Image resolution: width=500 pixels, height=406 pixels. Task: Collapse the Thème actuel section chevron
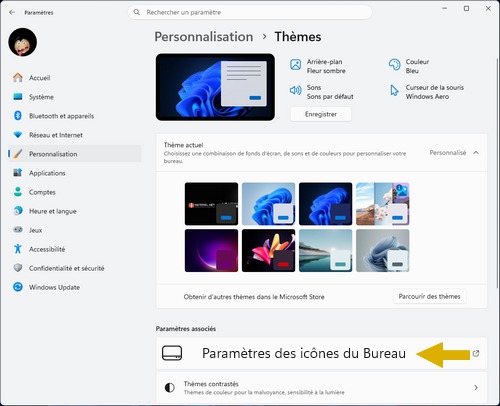(476, 153)
